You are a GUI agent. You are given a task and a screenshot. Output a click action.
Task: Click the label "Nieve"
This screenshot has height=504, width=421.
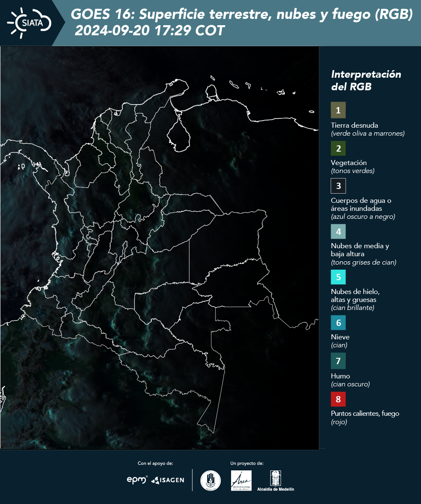[340, 337]
